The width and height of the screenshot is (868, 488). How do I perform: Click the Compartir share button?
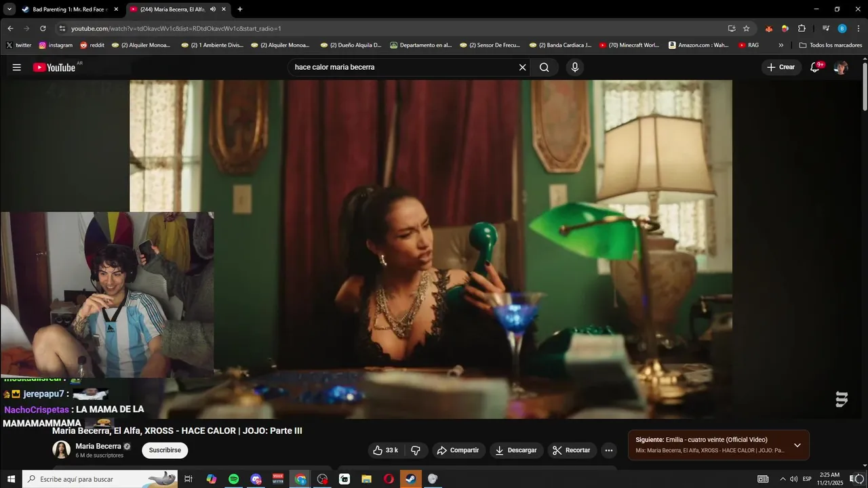(x=458, y=450)
